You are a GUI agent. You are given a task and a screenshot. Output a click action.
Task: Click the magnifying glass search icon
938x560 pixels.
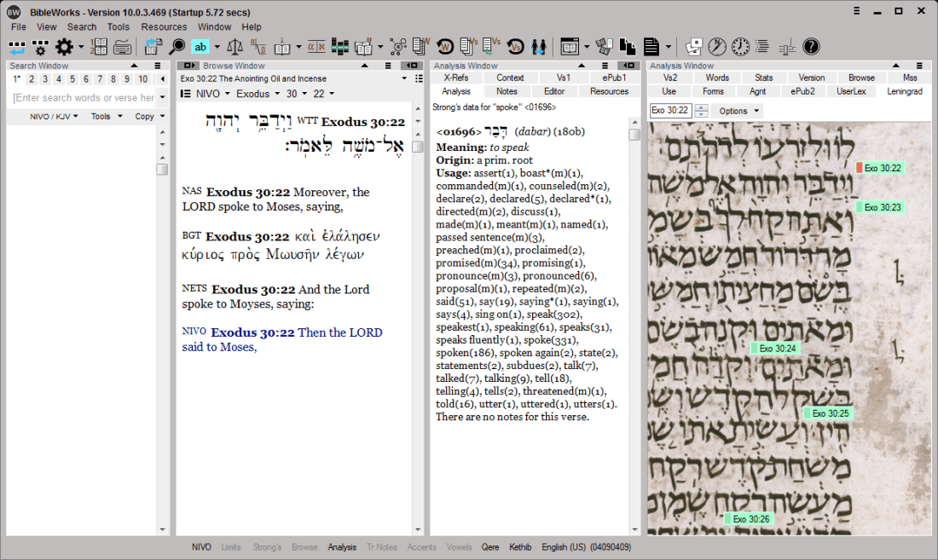pyautogui.click(x=177, y=46)
